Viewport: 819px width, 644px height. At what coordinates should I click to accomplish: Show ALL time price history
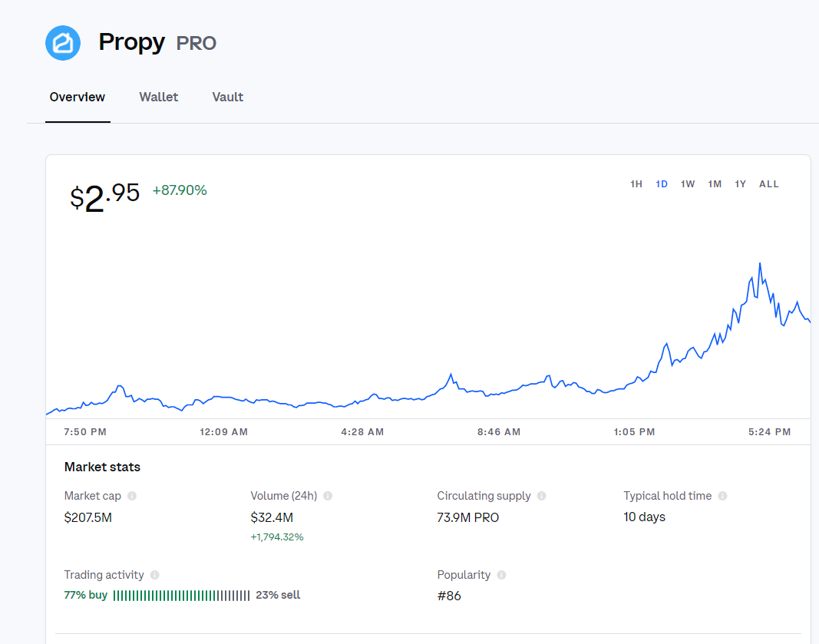point(769,184)
